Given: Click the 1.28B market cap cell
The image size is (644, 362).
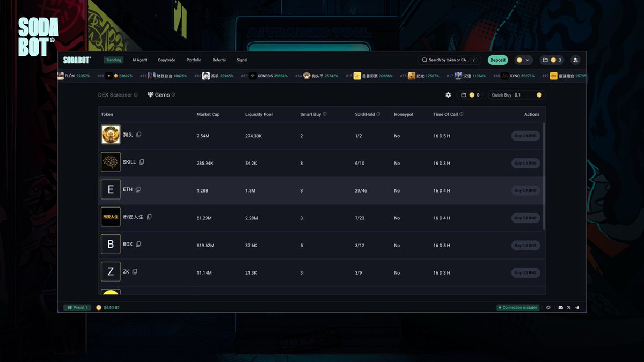Looking at the screenshot, I should point(202,190).
